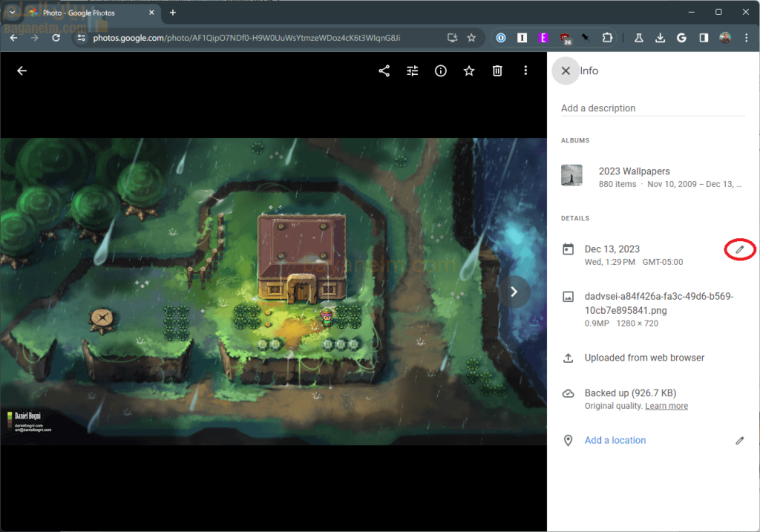This screenshot has width=760, height=532.
Task: Toggle the photo info panel icon
Action: 441,71
